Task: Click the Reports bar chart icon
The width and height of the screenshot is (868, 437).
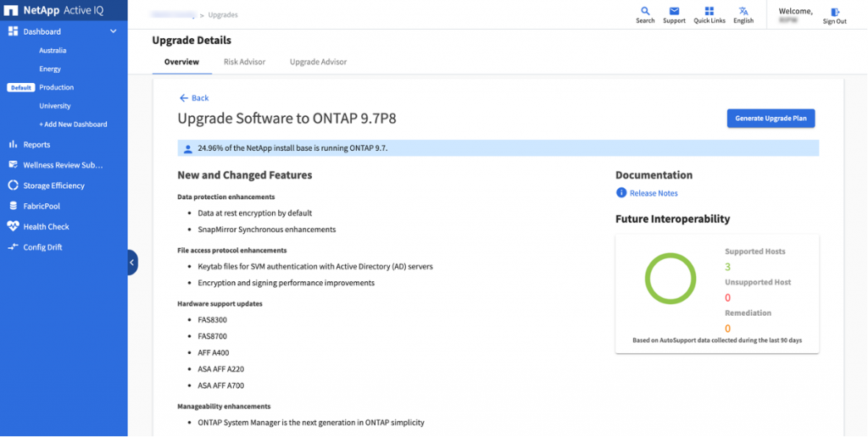Action: pyautogui.click(x=13, y=144)
